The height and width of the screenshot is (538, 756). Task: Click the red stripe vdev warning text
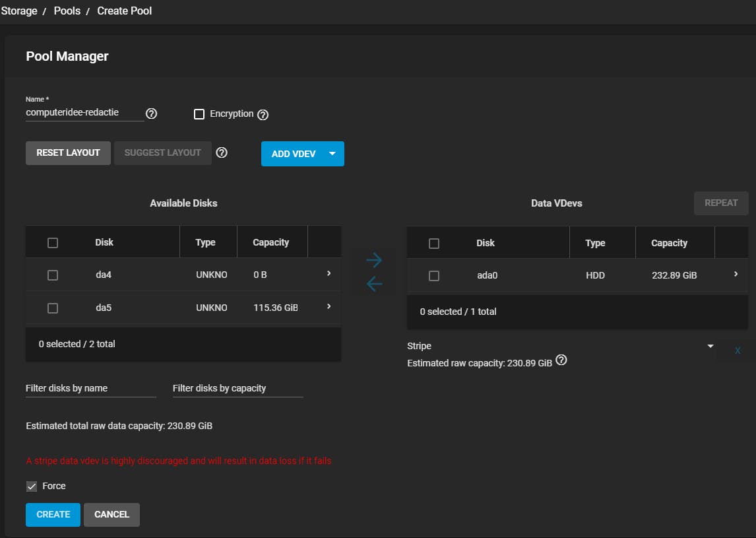(x=179, y=461)
